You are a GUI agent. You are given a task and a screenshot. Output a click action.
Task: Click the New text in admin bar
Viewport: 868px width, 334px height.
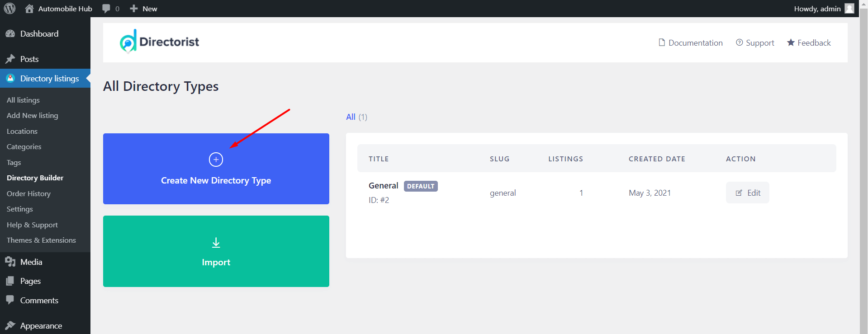(150, 9)
